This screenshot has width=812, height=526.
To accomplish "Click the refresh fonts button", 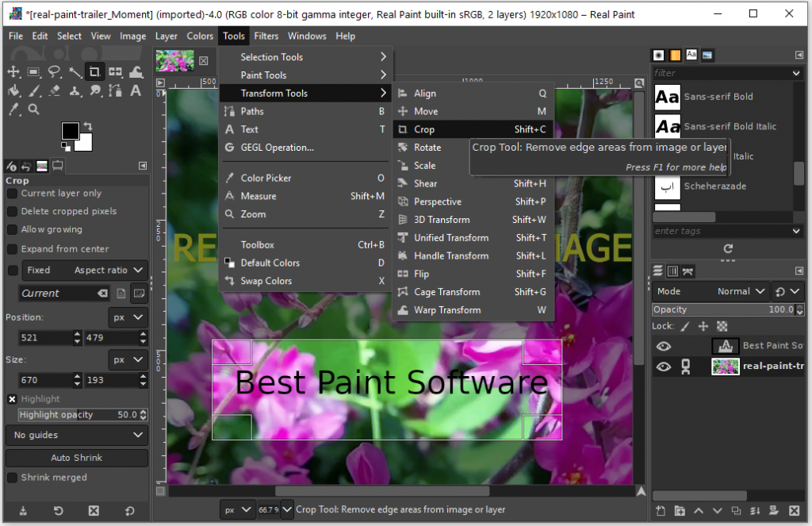I will tap(728, 248).
